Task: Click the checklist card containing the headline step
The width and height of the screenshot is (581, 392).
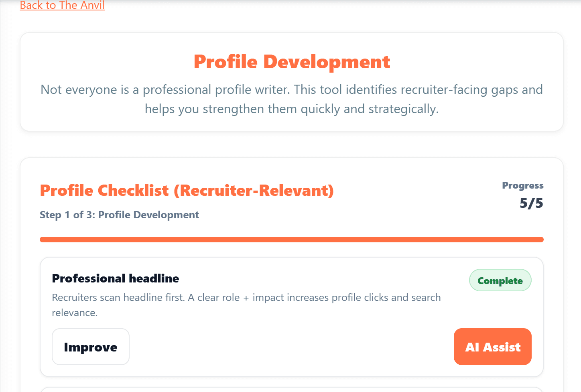Action: pyautogui.click(x=291, y=317)
